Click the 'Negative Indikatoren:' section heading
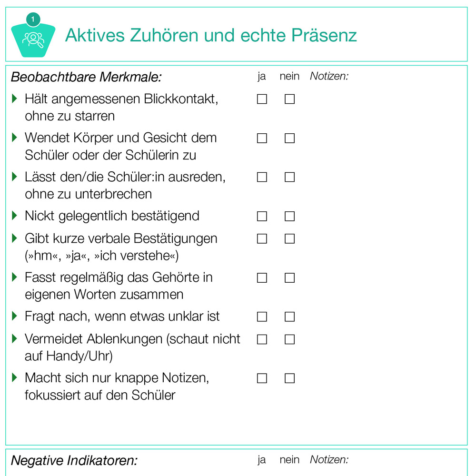 (x=74, y=460)
